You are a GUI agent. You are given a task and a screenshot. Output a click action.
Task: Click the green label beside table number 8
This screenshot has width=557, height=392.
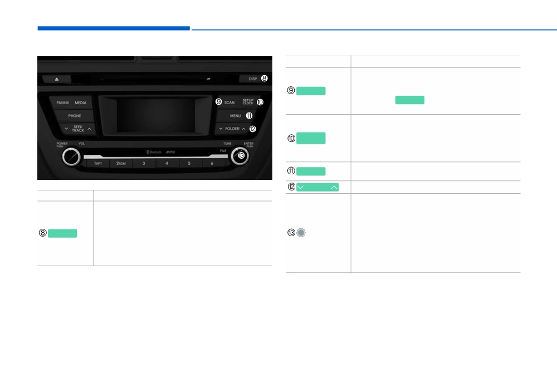tap(62, 233)
